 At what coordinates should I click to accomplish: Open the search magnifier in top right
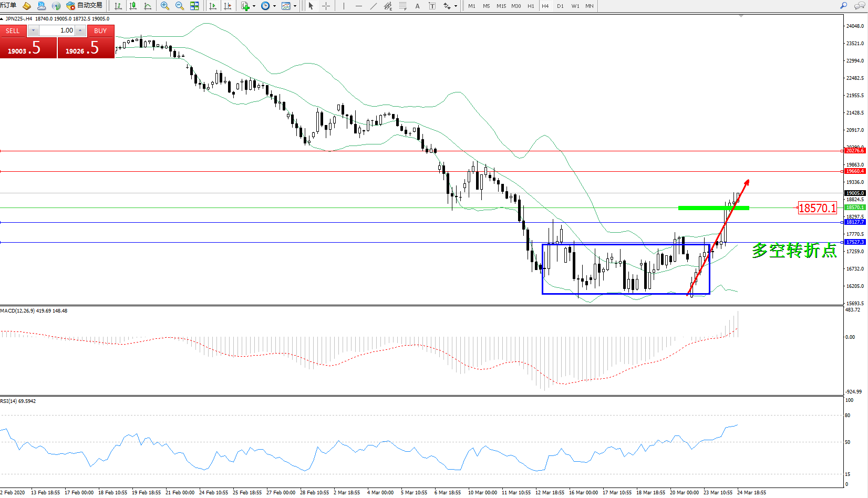pyautogui.click(x=843, y=6)
